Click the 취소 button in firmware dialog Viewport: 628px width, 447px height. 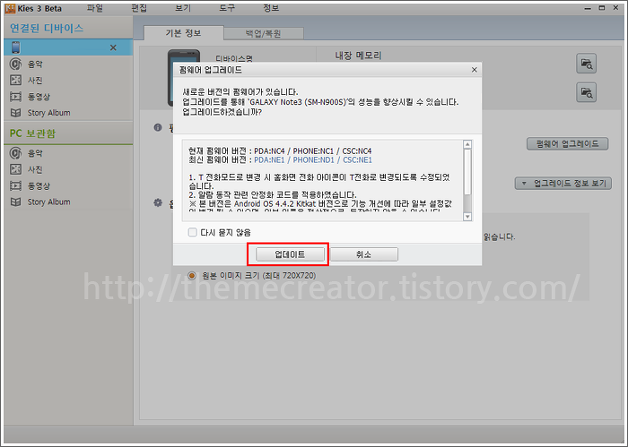pyautogui.click(x=364, y=254)
